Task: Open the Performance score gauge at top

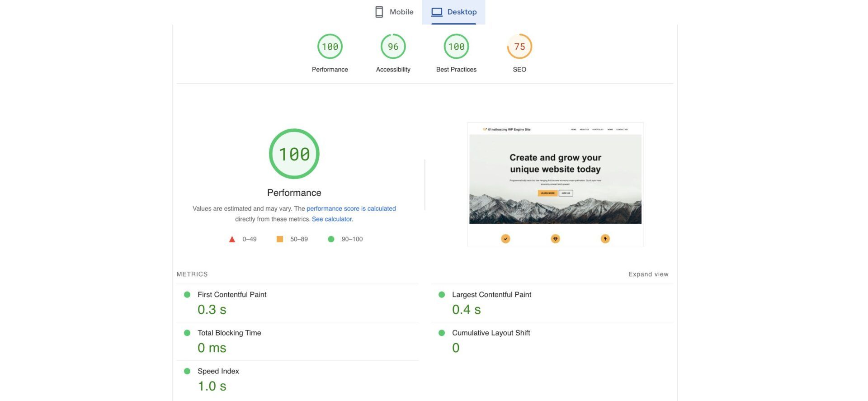Action: [x=330, y=47]
